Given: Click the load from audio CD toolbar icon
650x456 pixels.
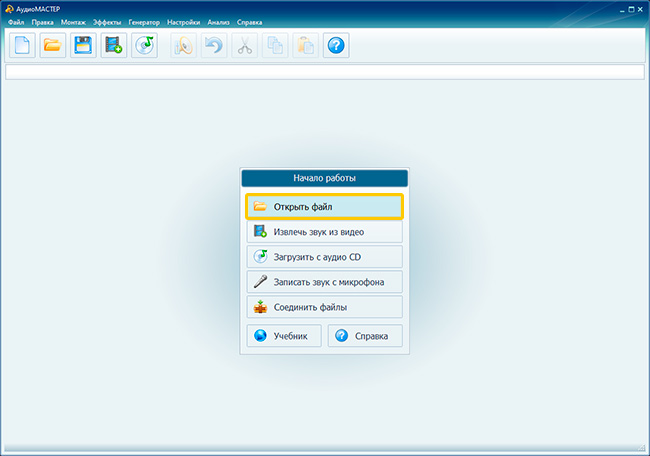Looking at the screenshot, I should pyautogui.click(x=144, y=45).
